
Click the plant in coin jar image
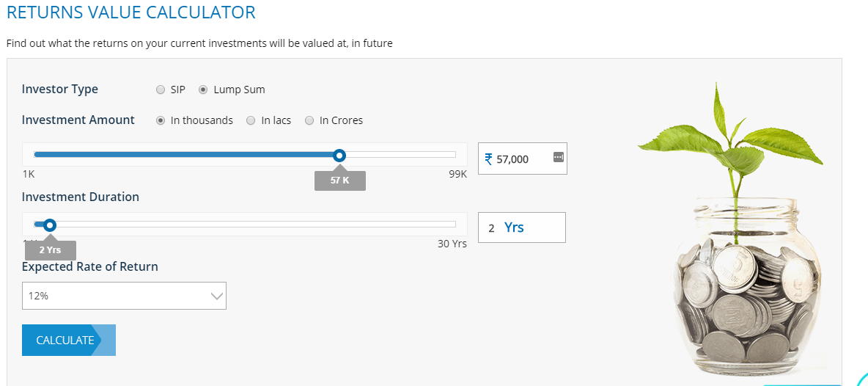pyautogui.click(x=733, y=235)
